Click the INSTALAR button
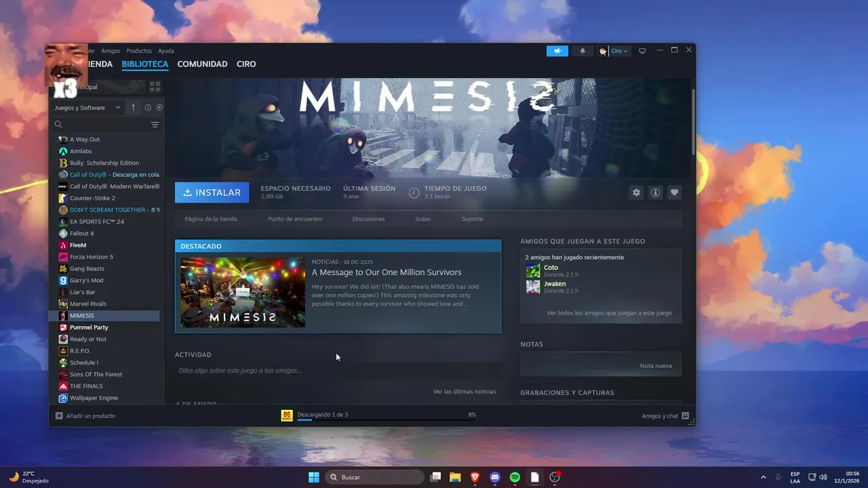The width and height of the screenshot is (868, 488). 212,192
